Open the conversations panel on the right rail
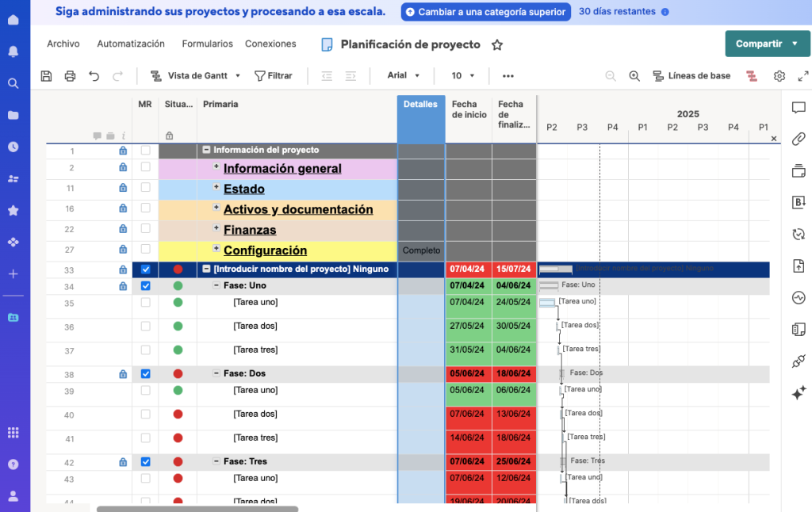Viewport: 812px width, 512px height. point(799,108)
